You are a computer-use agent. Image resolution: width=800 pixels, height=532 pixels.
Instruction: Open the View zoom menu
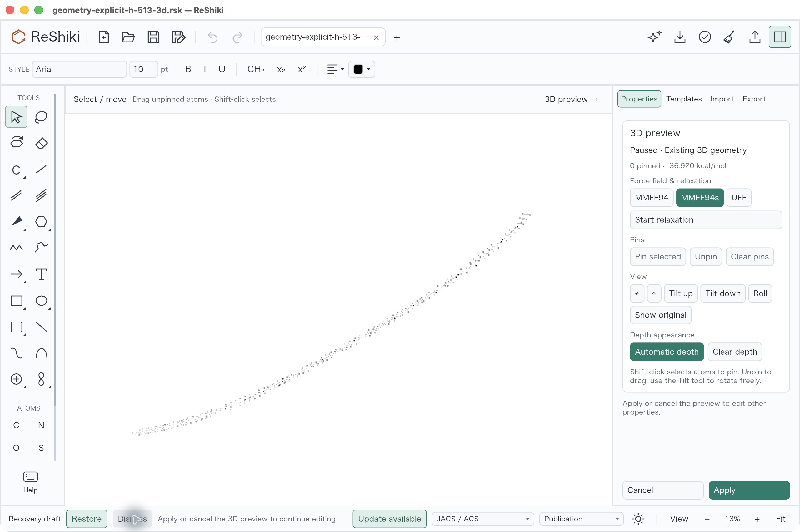point(679,519)
